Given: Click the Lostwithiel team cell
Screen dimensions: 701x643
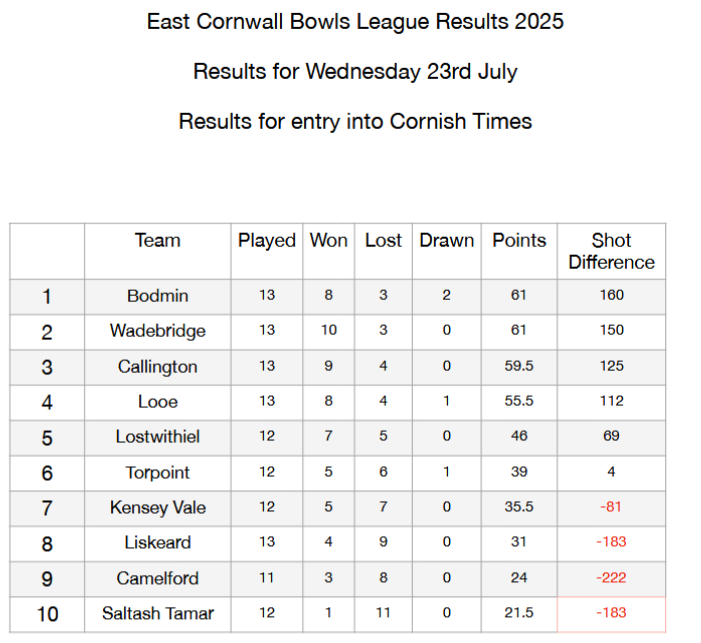Looking at the screenshot, I should click(x=157, y=438).
